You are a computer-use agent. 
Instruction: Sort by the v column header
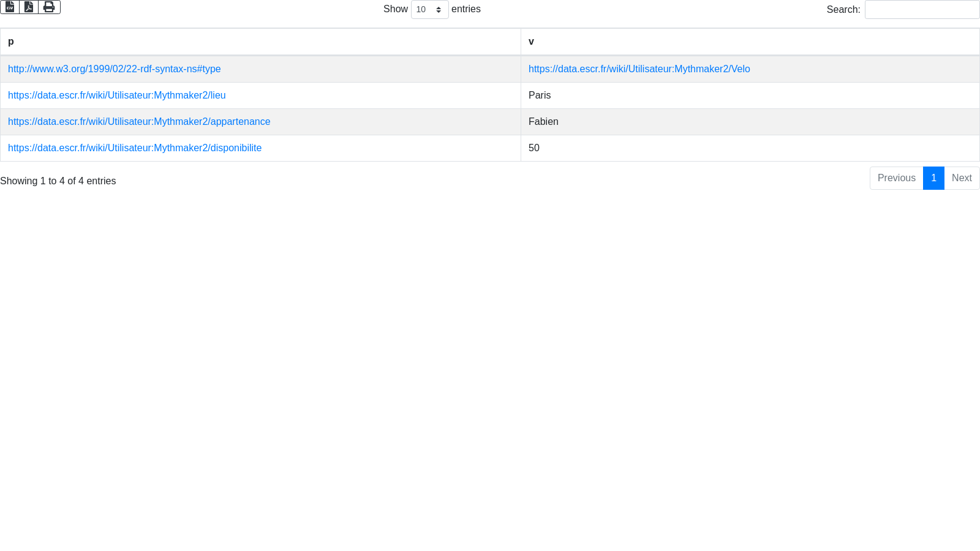(x=750, y=42)
